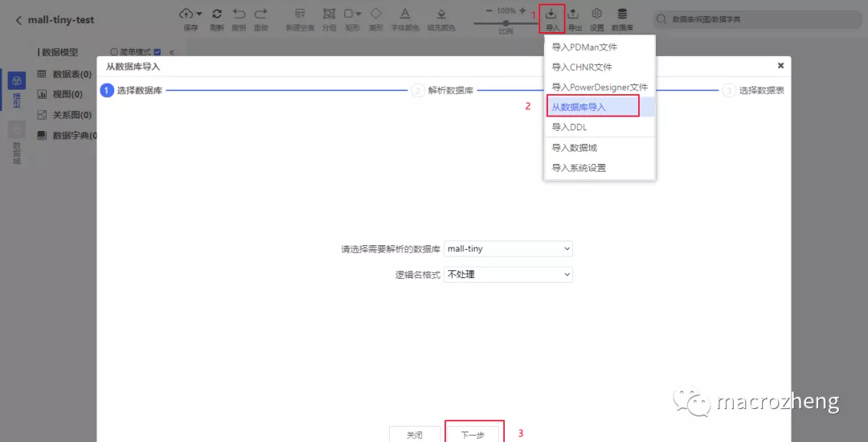Click the 关闭 (Close) button in dialog
868x442 pixels.
(414, 434)
